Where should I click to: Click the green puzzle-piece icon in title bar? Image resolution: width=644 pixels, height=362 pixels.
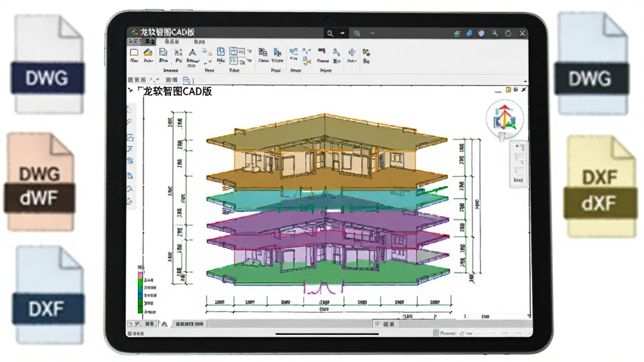coord(457,34)
